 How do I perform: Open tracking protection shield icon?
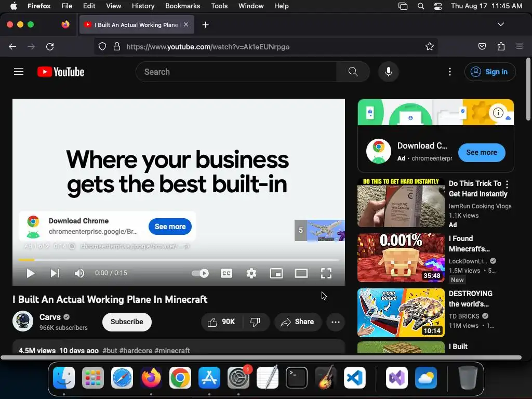click(102, 46)
